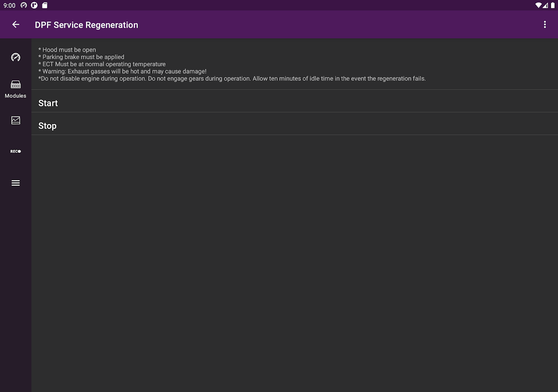Tap the cellular signal status icon
Screen dimensions: 558x392
546,5
